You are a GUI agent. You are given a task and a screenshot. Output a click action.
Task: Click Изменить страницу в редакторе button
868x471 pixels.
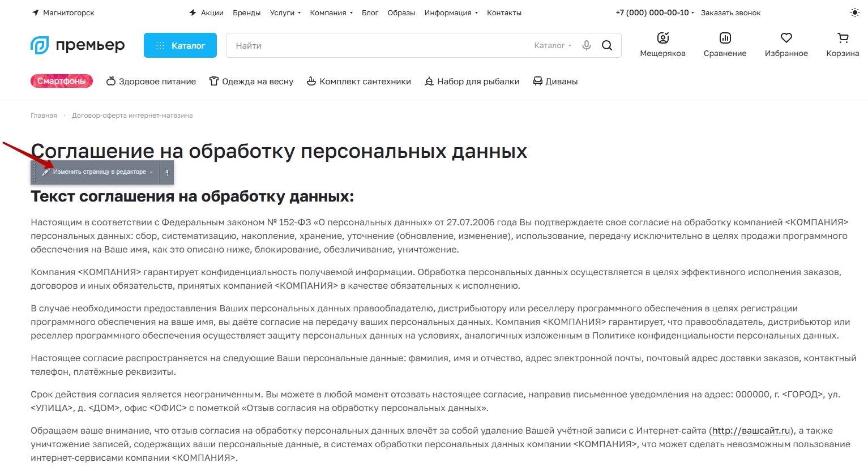coord(100,172)
